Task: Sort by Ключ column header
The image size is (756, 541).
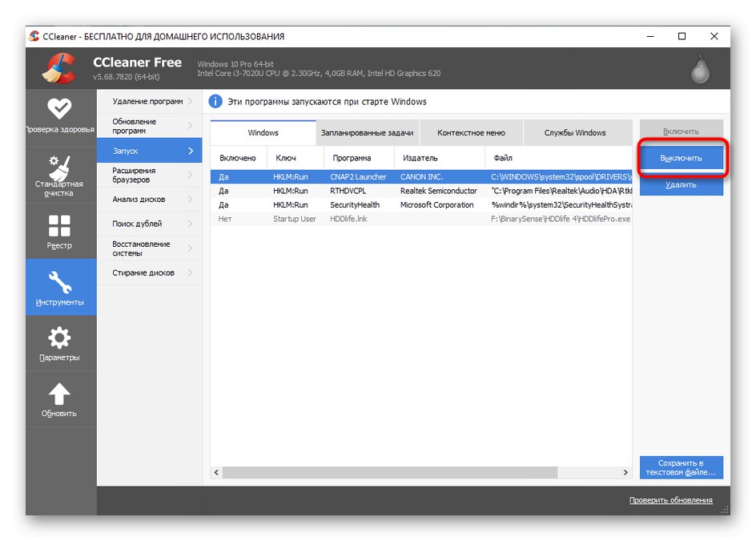Action: tap(295, 158)
